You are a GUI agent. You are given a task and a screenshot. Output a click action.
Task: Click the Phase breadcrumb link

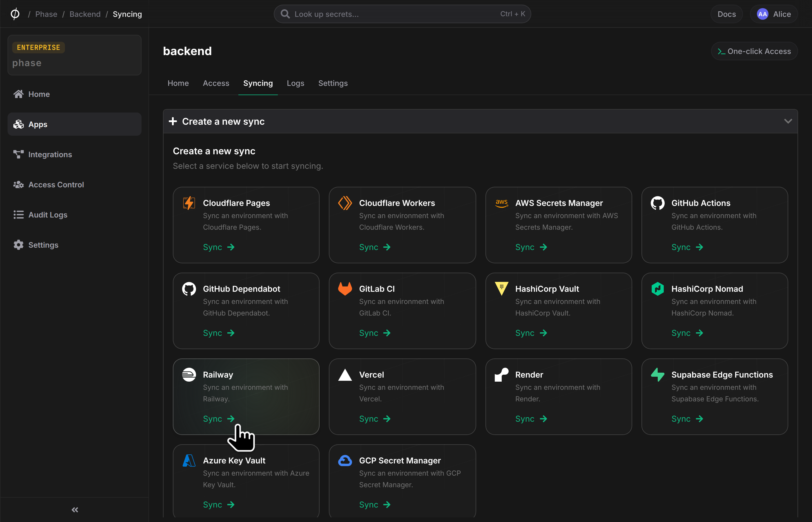46,14
